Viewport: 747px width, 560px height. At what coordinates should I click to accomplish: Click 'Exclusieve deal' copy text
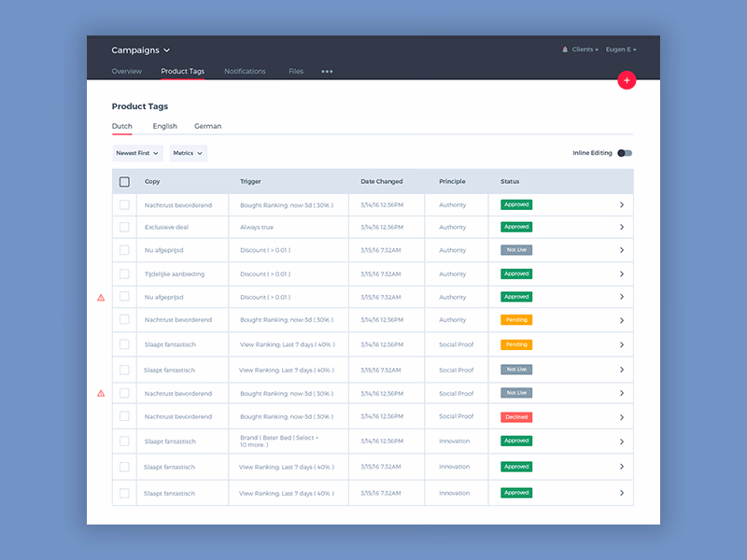(x=167, y=227)
